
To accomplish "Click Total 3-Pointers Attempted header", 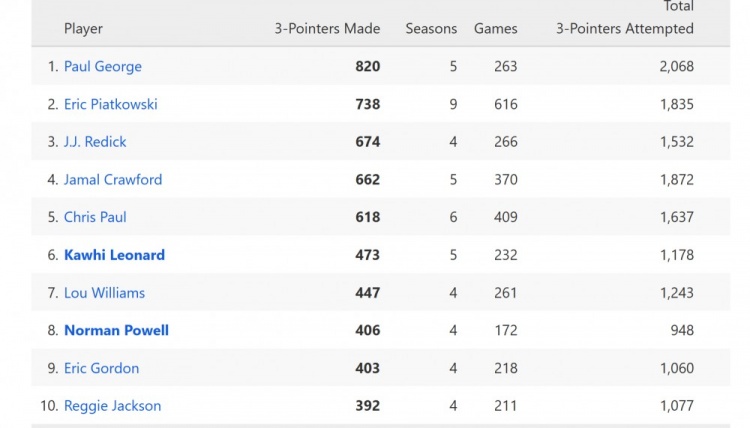I will click(x=625, y=20).
